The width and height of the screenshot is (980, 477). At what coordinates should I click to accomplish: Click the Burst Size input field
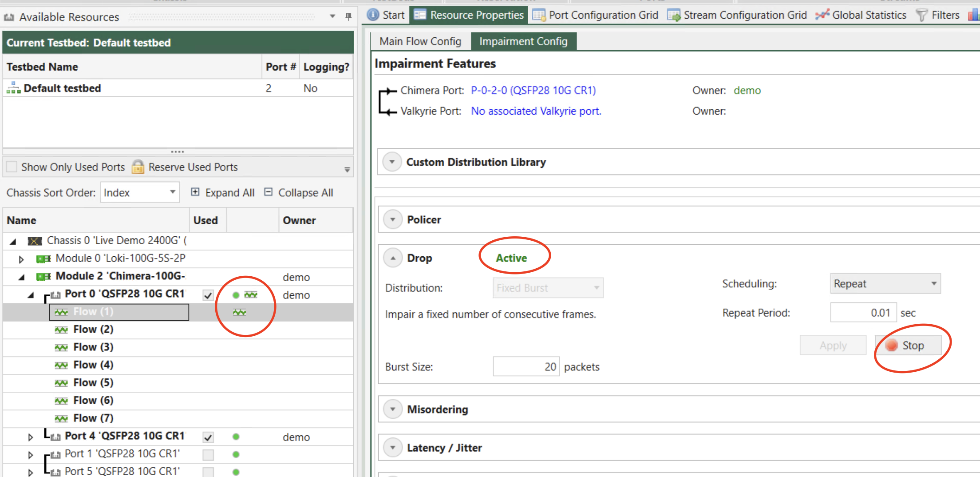click(526, 367)
